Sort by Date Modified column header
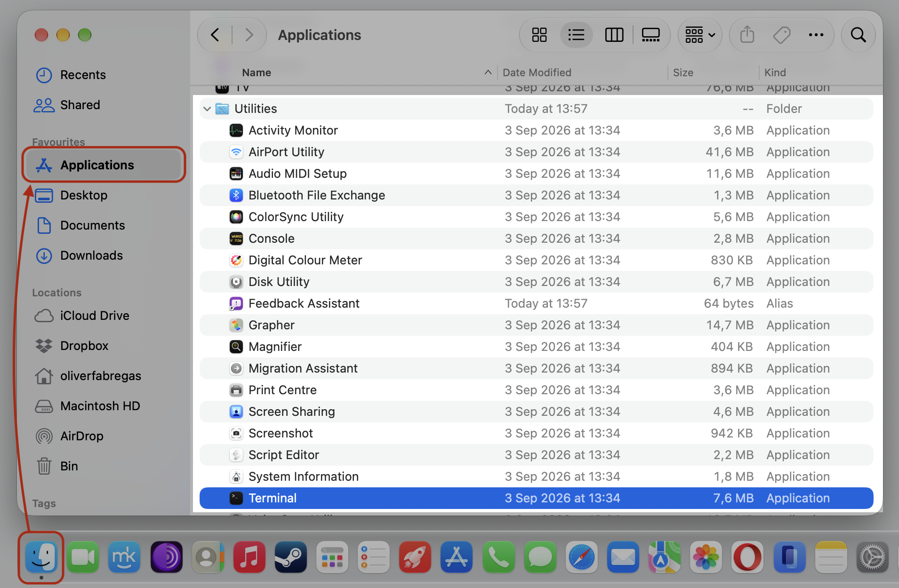Screen dimensions: 899x588 (537, 72)
